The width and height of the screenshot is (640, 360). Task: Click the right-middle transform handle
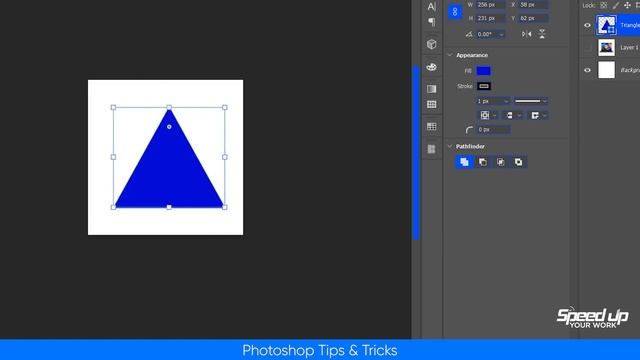click(x=225, y=157)
